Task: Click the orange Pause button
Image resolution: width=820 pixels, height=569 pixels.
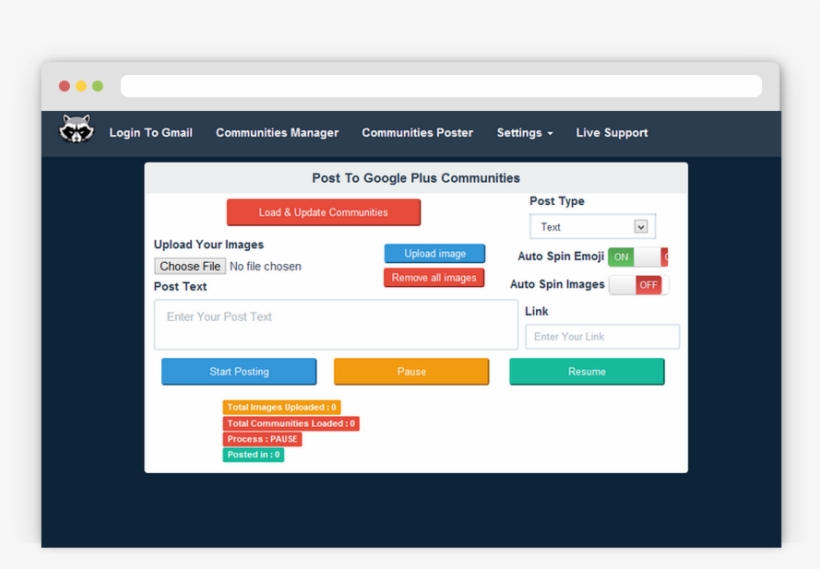Action: click(411, 371)
